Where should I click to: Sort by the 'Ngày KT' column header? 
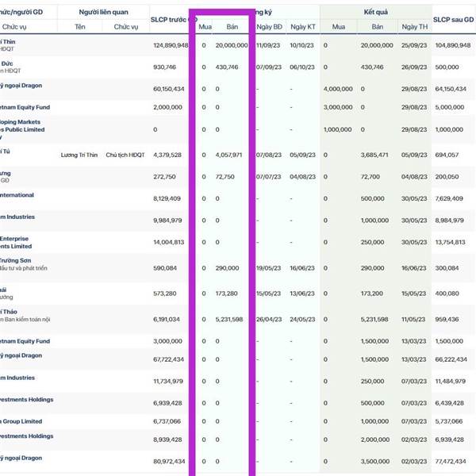coord(302,26)
